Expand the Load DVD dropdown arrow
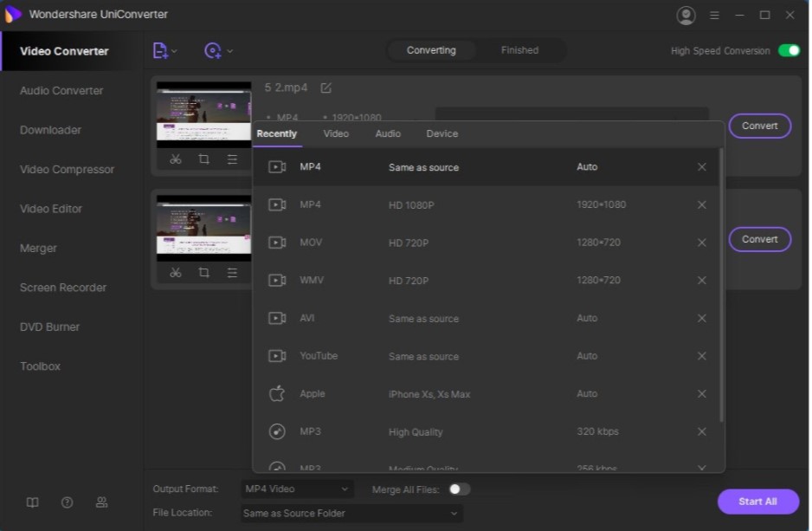812x531 pixels. pos(230,51)
